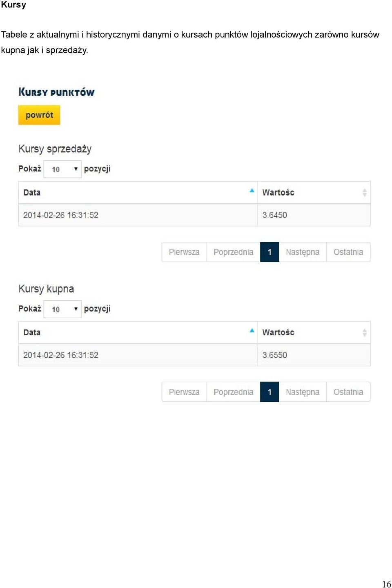392x588 pixels.
Task: Click Następna in Kursy sprzedaży pagination
Action: tap(303, 252)
